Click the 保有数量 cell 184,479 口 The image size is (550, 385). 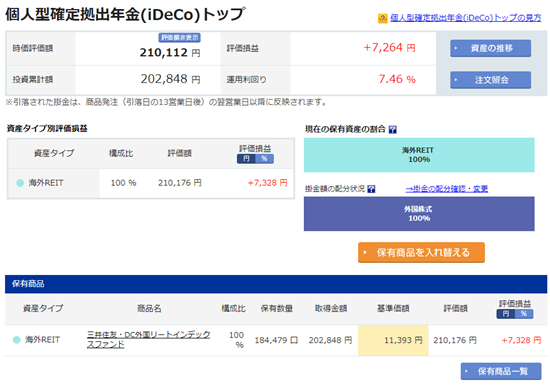(x=276, y=340)
